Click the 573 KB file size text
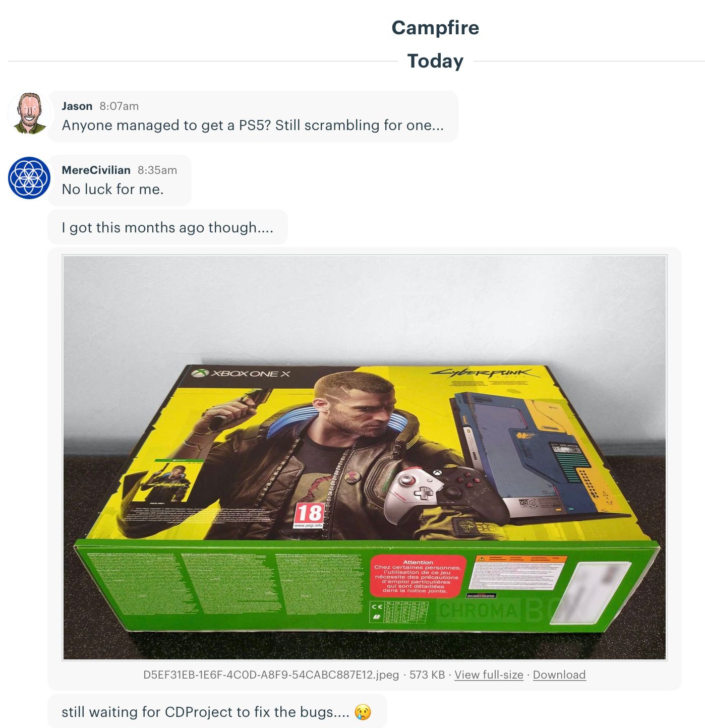The image size is (705, 728). tap(427, 675)
